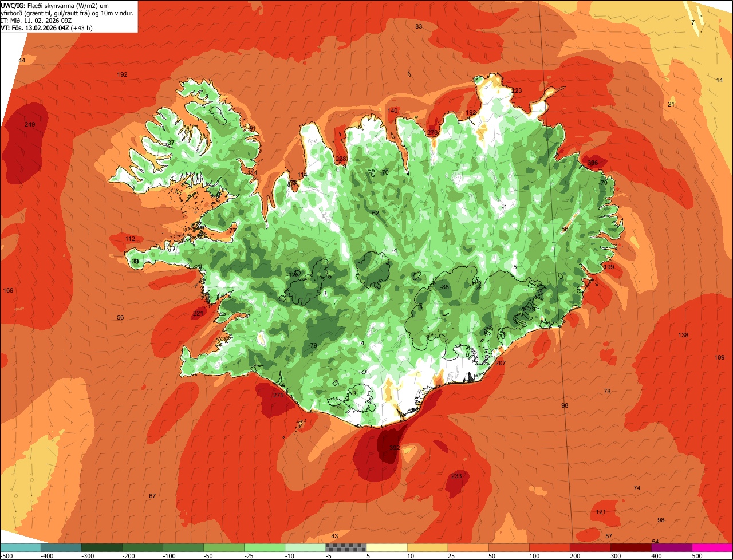Screen dimensions: 733x560
Task: Click the map value '199'
Action: [x=609, y=267]
